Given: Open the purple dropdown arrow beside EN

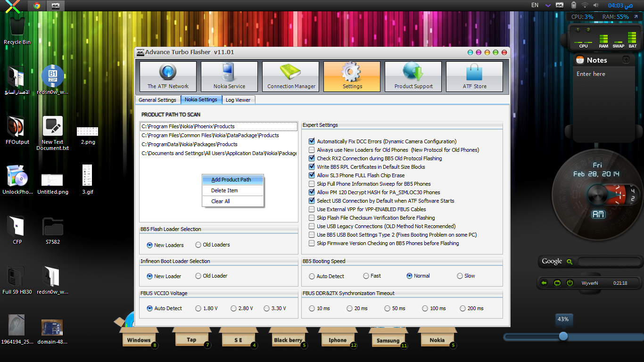Looking at the screenshot, I should pos(548,6).
